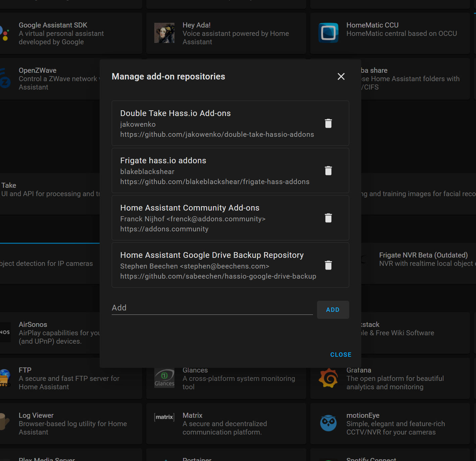Open the Log Viewer add-on

click(71, 424)
